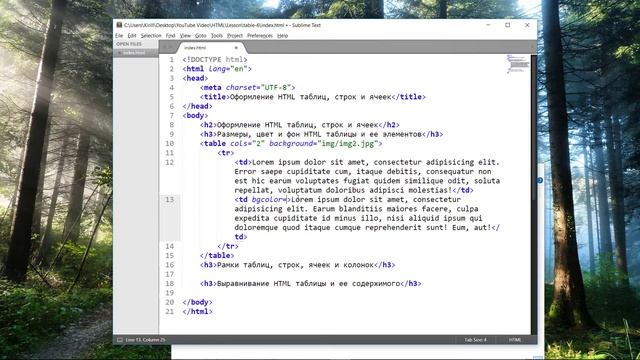
Task: Click the <h3> Размеры heading on line 9
Action: coord(321,134)
